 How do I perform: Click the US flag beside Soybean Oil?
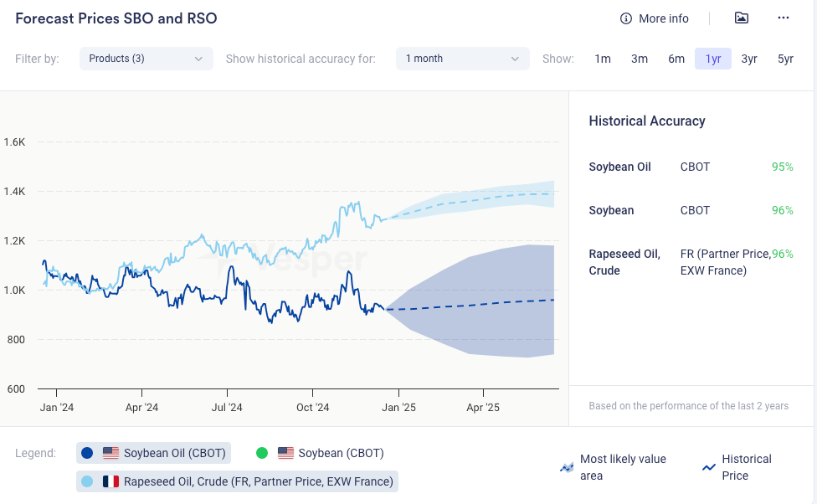pos(110,453)
